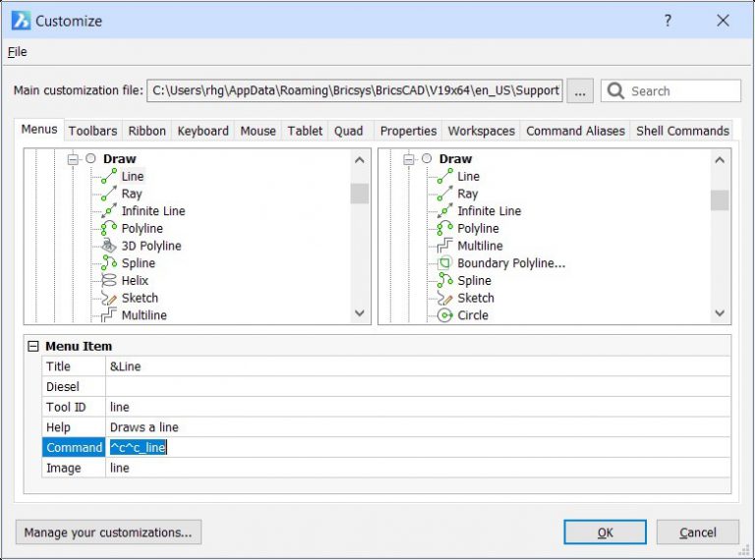This screenshot has width=755, height=560.
Task: Click the empty Diesel value field
Action: coord(418,387)
